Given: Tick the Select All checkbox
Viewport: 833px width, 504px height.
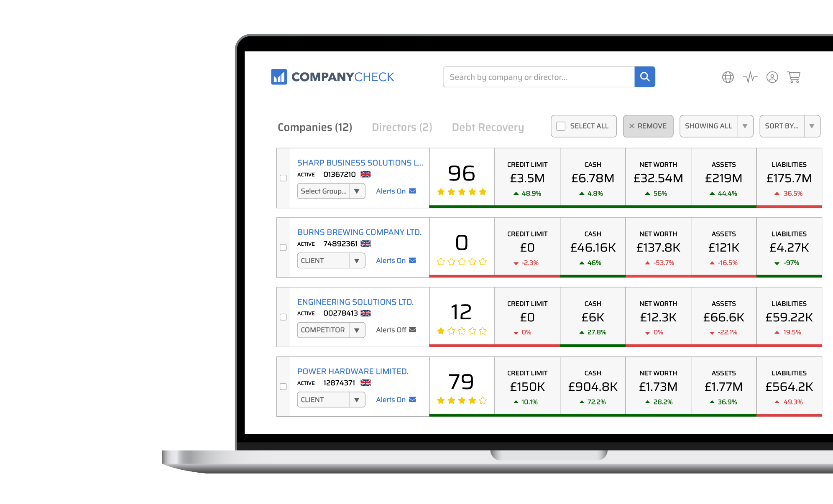Looking at the screenshot, I should pyautogui.click(x=561, y=126).
